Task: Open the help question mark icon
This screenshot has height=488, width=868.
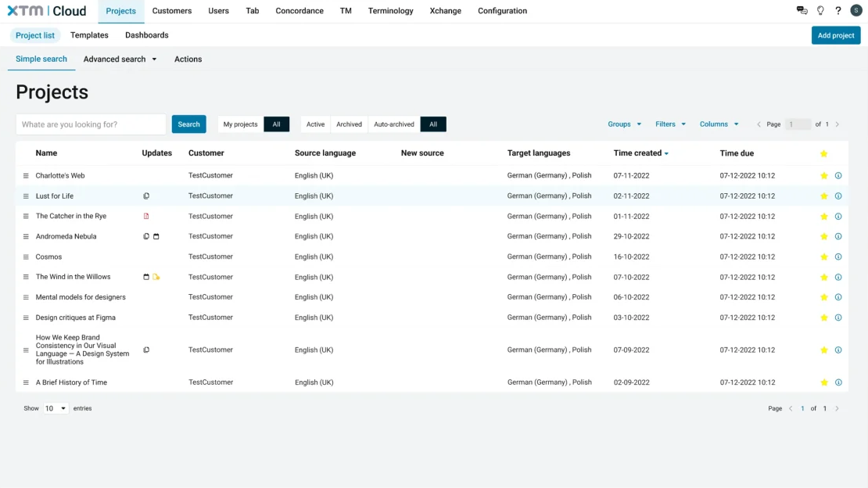Action: click(x=838, y=10)
